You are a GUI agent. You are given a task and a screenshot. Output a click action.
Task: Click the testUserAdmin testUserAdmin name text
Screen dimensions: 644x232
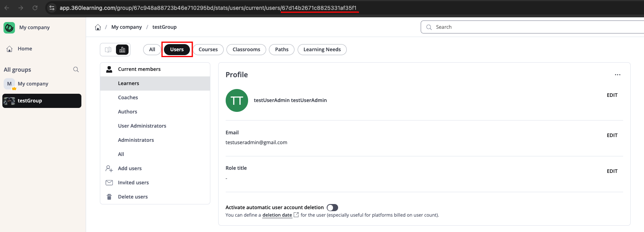point(290,100)
